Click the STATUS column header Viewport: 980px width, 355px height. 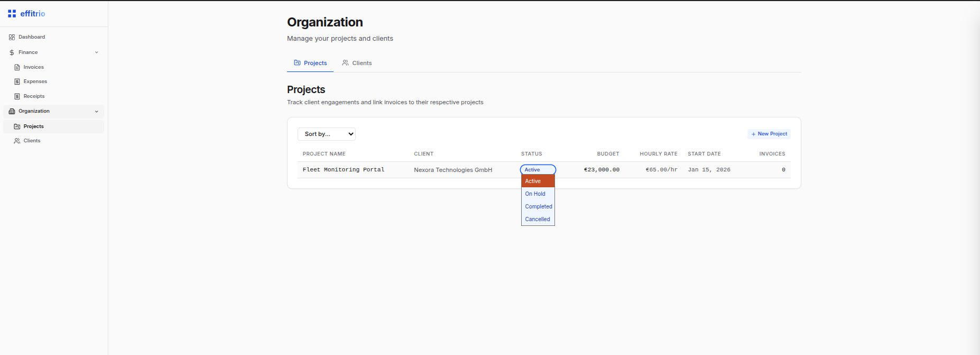point(531,154)
